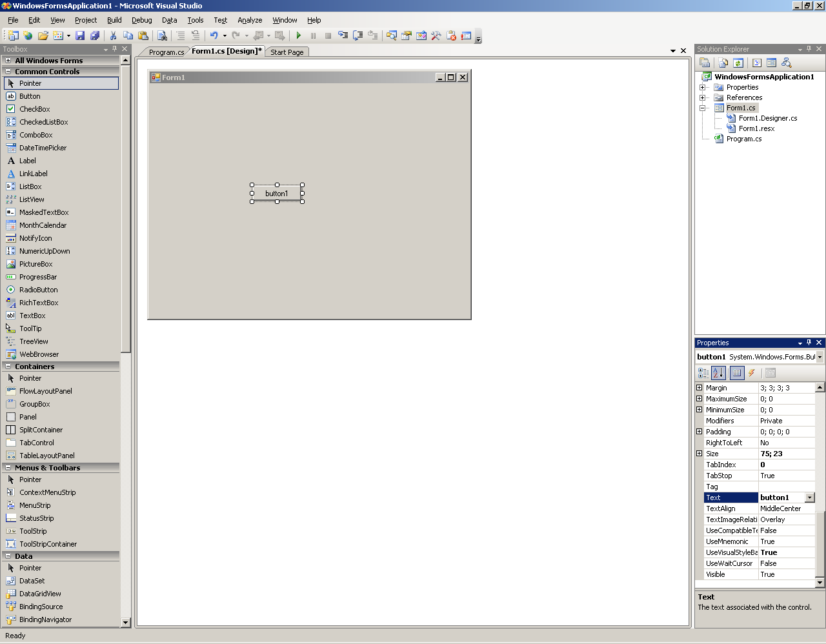Click Show All Files in Solution Explorer
Image resolution: width=826 pixels, height=644 pixels.
click(723, 63)
